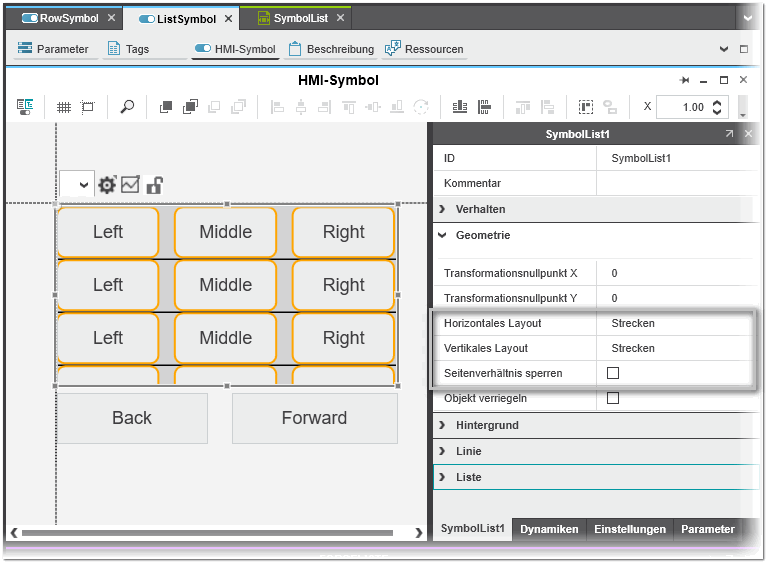
Task: Click the gear settings icon above the list
Action: click(107, 185)
